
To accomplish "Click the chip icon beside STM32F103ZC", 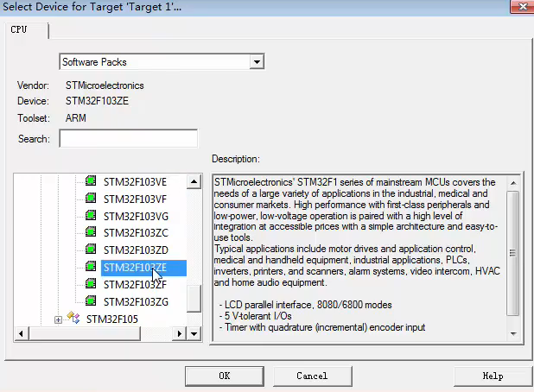I will click(91, 232).
